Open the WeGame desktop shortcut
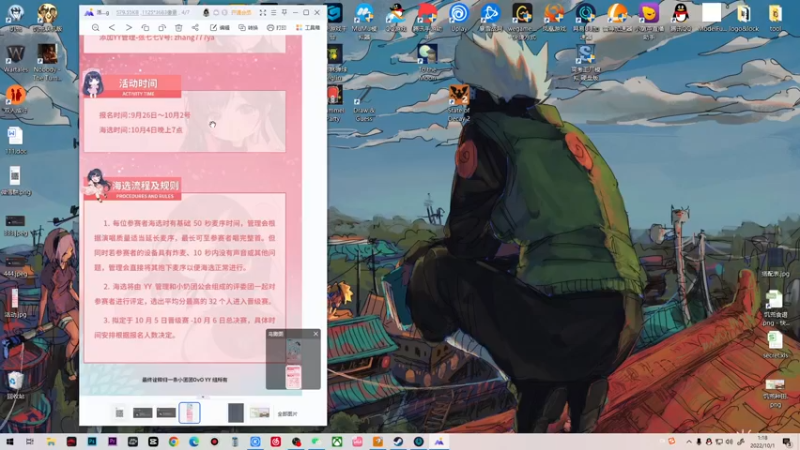 [x=522, y=20]
